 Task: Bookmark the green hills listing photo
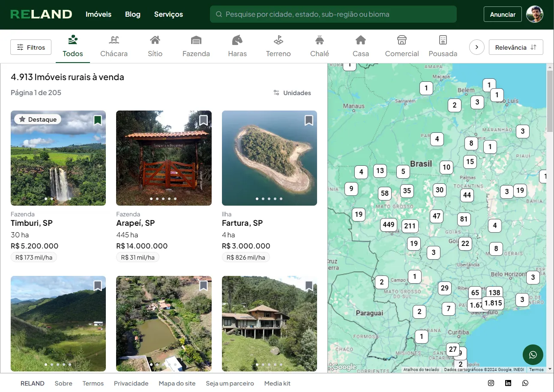coord(98,286)
